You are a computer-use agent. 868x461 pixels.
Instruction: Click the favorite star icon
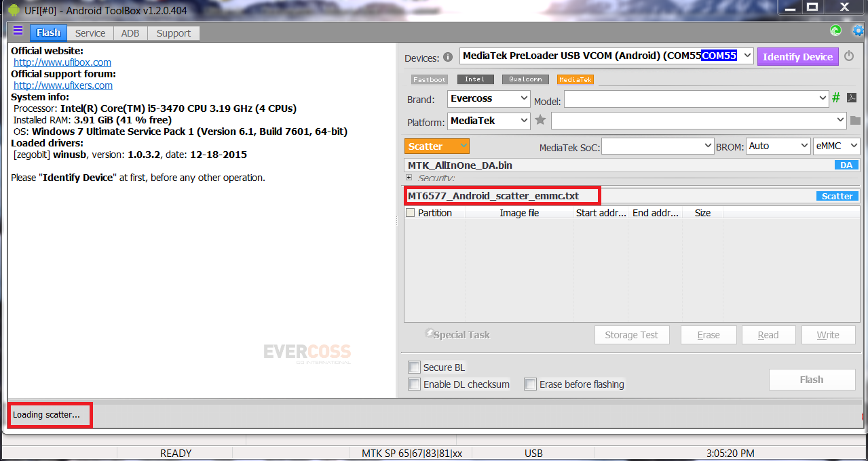pyautogui.click(x=540, y=120)
